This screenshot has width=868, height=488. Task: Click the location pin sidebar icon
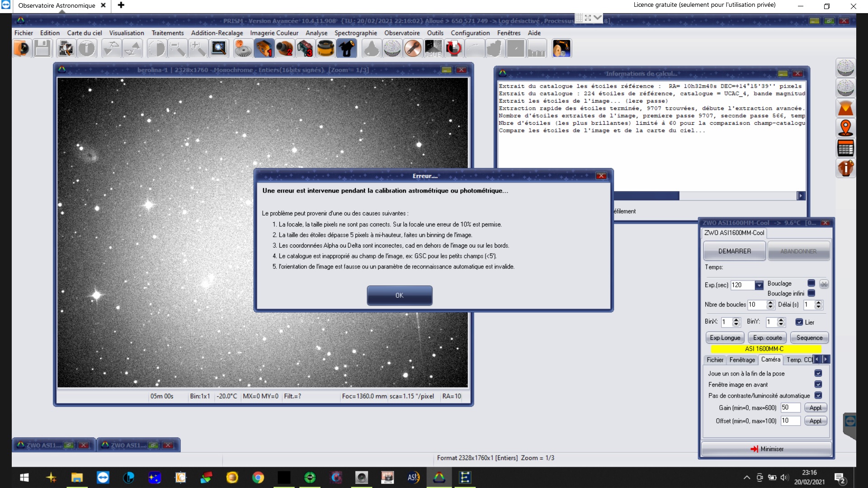coord(845,128)
